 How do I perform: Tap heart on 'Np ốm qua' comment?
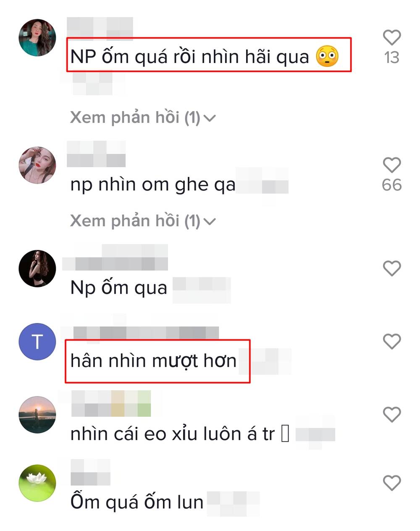391,268
